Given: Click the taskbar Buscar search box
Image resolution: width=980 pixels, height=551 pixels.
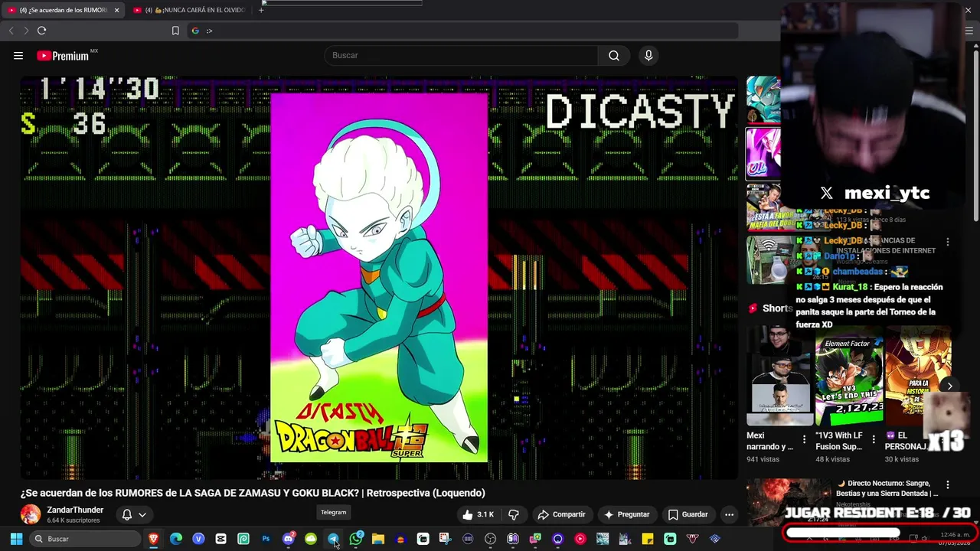Looking at the screenshot, I should [86, 539].
